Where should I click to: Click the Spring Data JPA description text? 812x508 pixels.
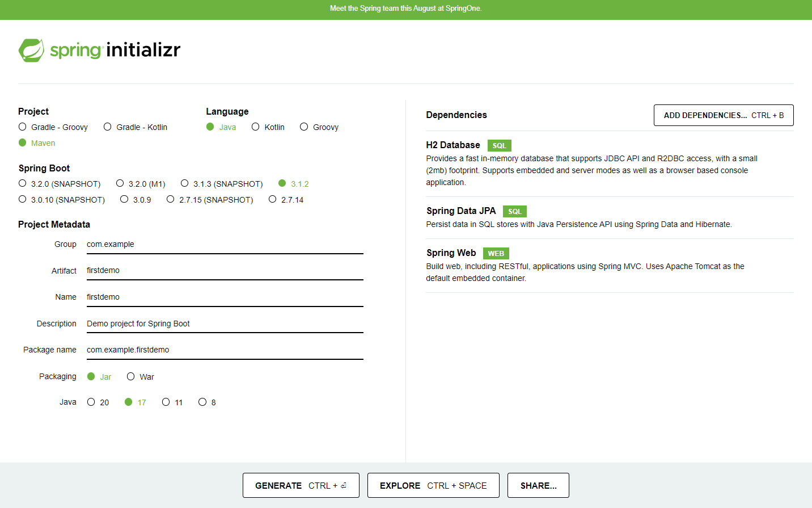point(579,225)
